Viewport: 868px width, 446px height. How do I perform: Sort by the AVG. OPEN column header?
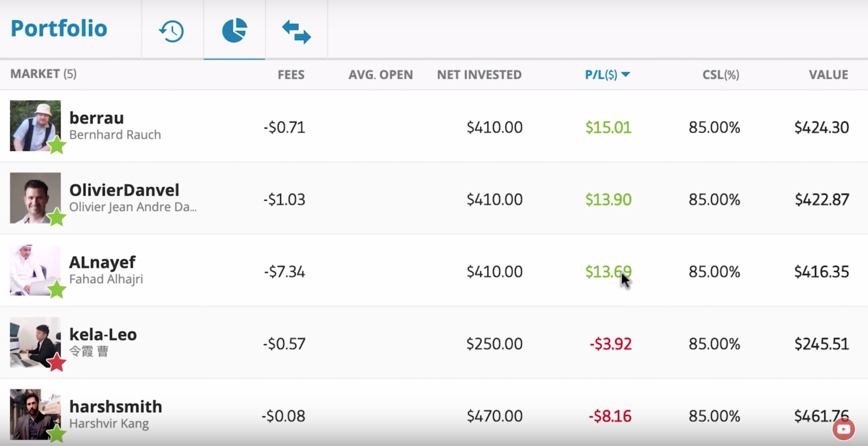coord(381,75)
